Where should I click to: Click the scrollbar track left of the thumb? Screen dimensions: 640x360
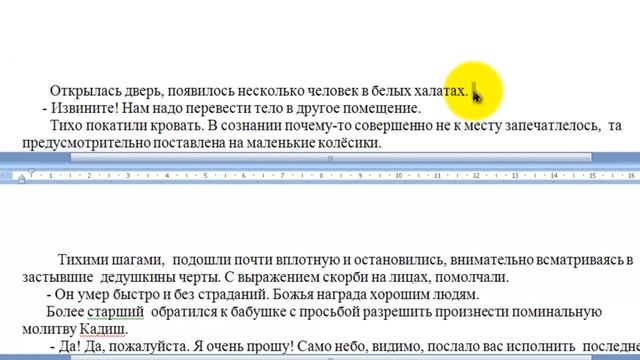point(35,158)
